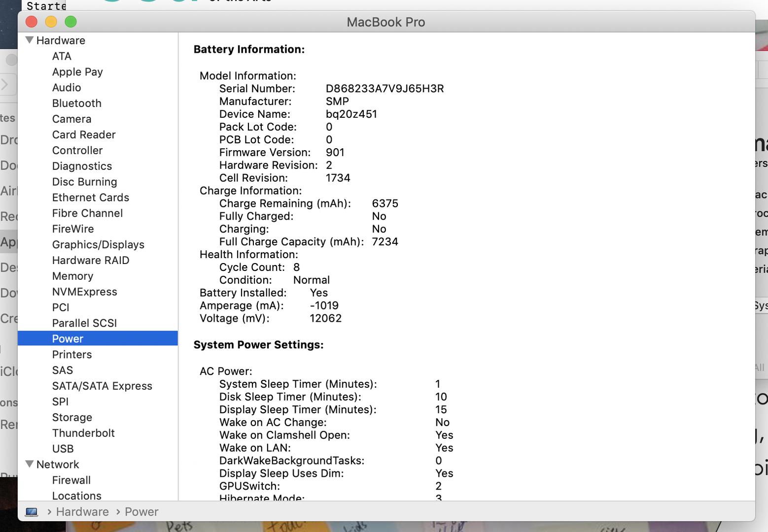The image size is (768, 532).
Task: Open the Camera hardware section
Action: 71,119
